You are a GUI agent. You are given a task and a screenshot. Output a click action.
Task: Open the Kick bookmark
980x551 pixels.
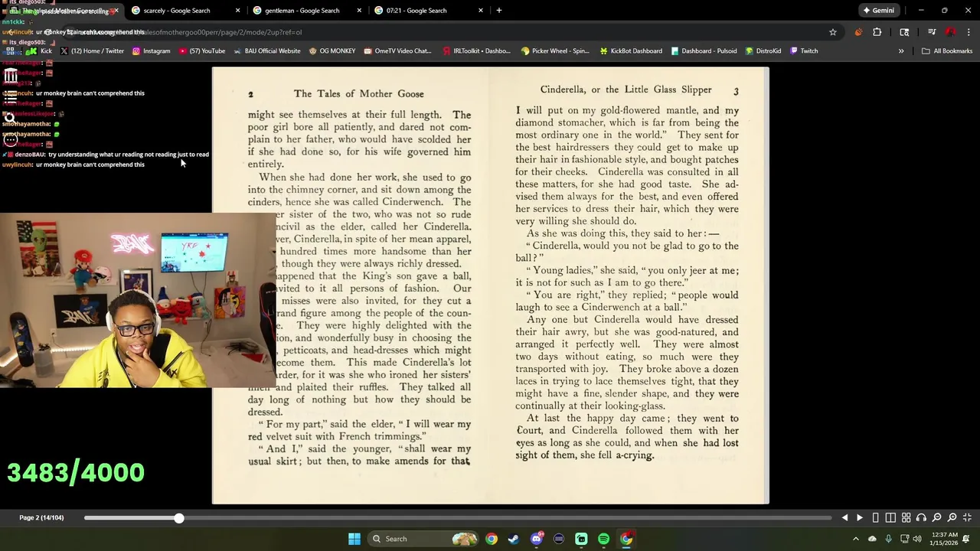(40, 51)
